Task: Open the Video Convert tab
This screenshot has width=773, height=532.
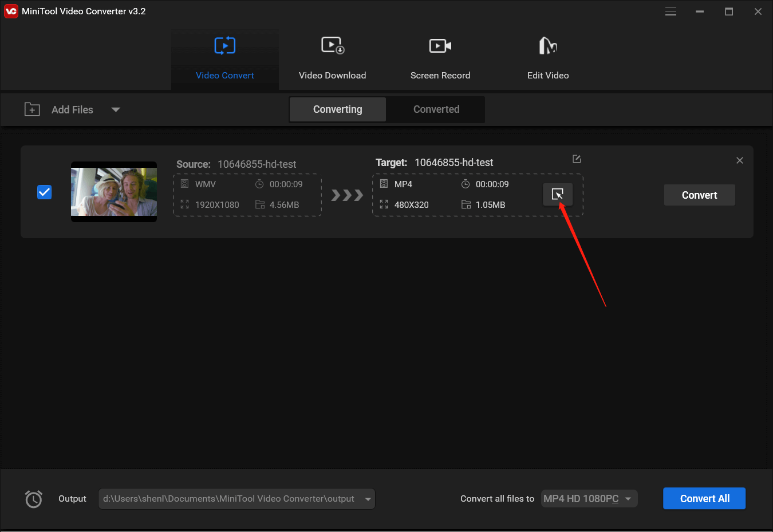Action: pos(224,60)
